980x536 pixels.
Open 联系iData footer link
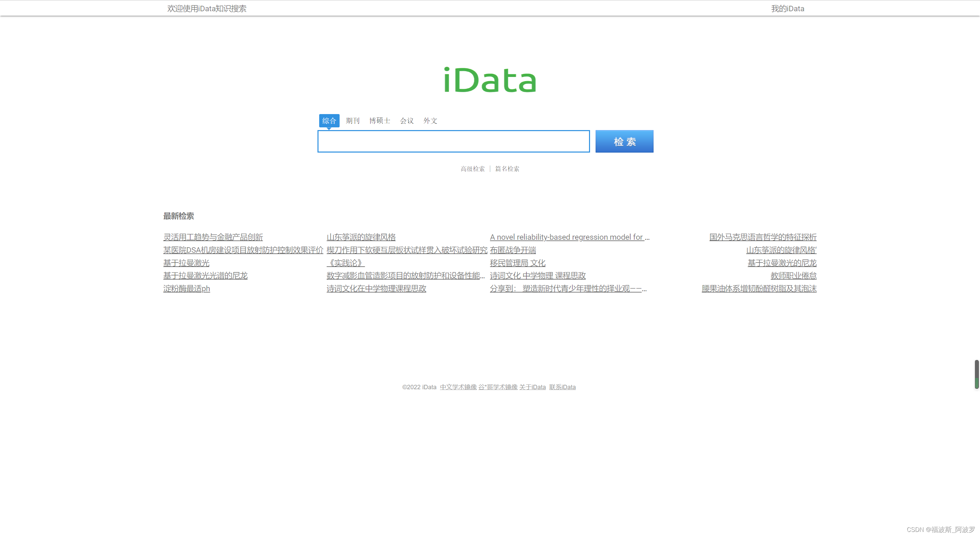click(x=562, y=387)
